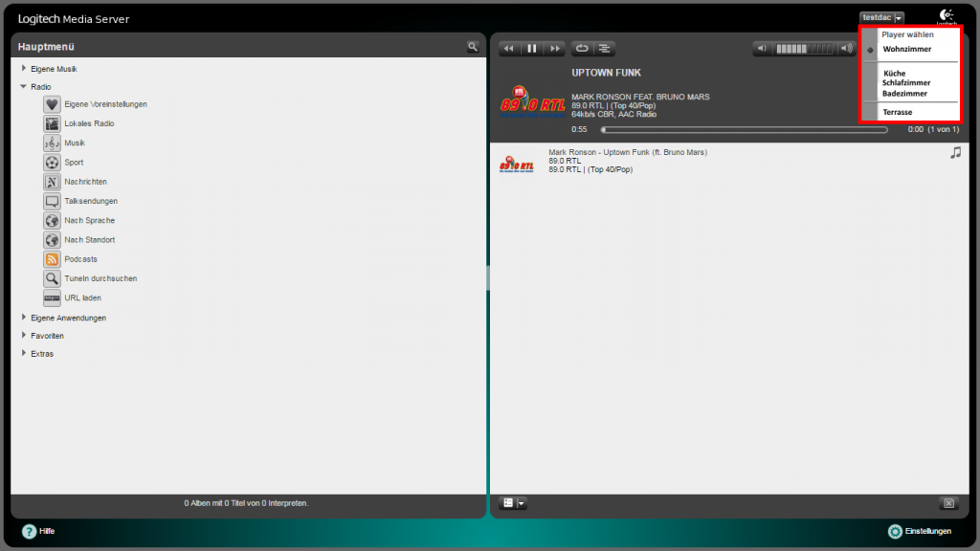
Task: Click UPTOWN FUNK track title
Action: 606,73
